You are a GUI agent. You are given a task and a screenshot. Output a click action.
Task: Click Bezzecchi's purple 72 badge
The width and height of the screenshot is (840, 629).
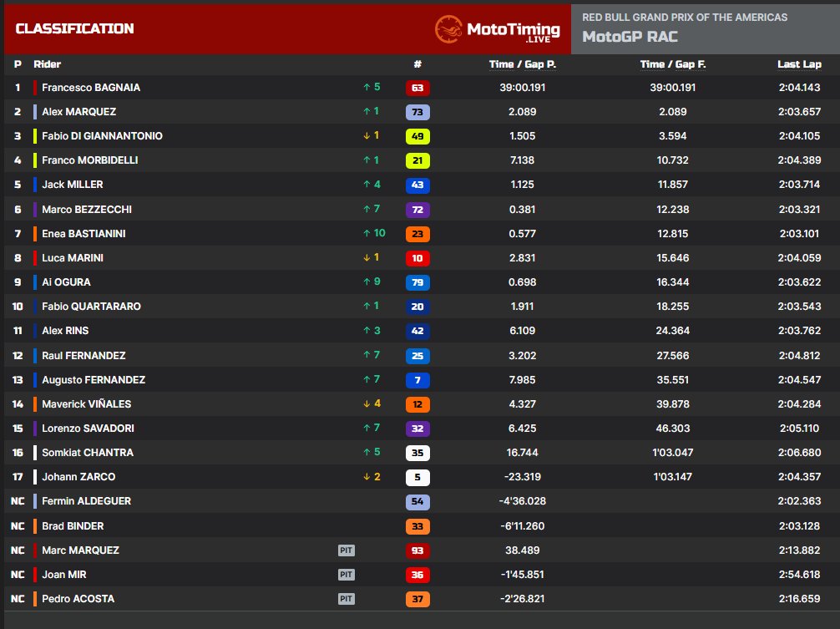417,210
